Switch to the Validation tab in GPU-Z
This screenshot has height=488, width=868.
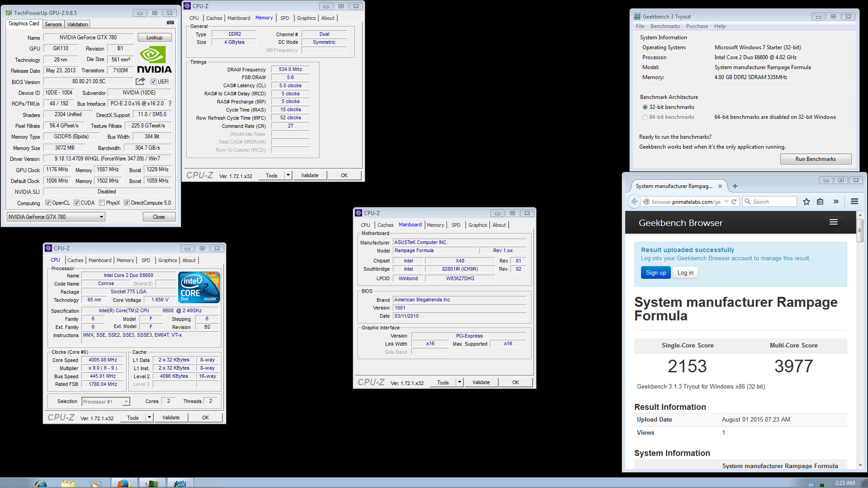[78, 24]
